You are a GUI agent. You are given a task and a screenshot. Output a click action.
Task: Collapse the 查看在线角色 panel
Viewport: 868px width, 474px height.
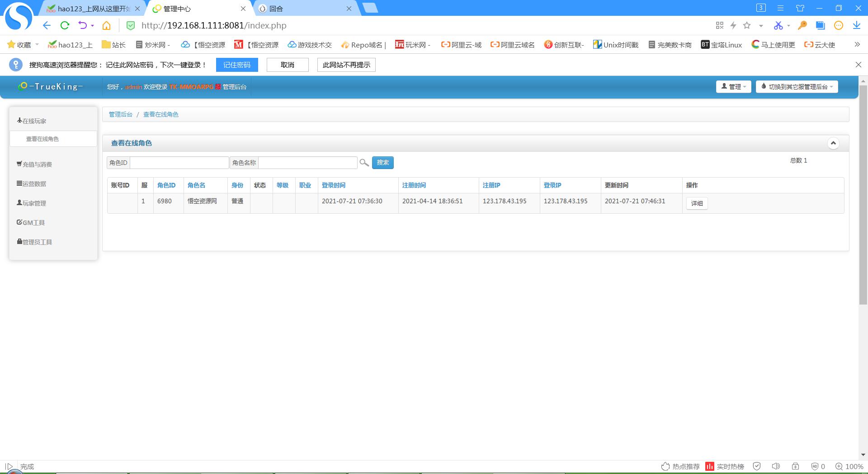(833, 143)
